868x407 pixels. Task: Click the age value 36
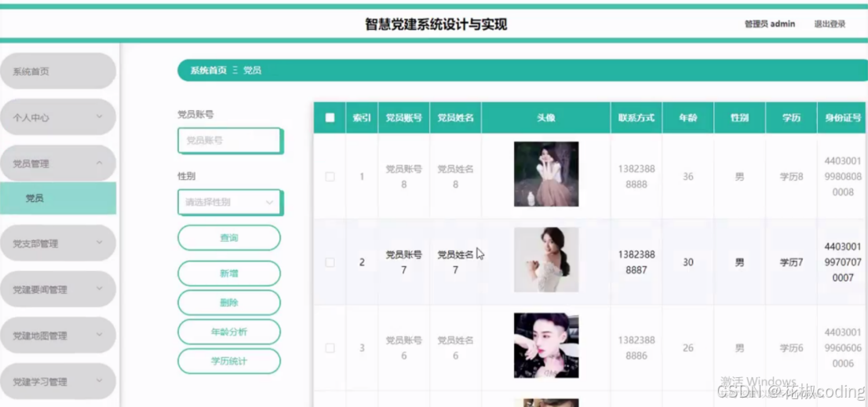688,176
